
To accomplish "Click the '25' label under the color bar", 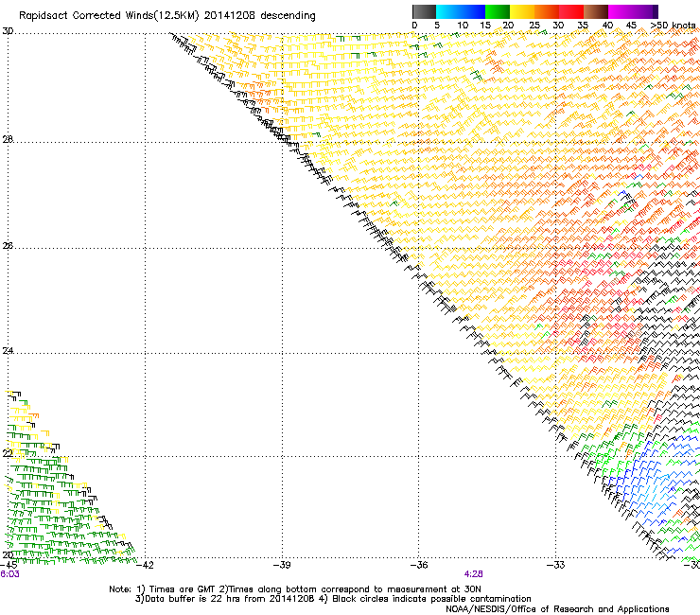I will [534, 26].
